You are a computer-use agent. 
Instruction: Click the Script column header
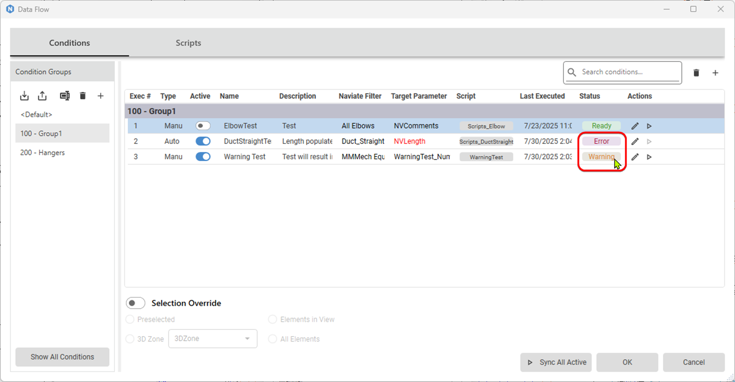tap(466, 96)
